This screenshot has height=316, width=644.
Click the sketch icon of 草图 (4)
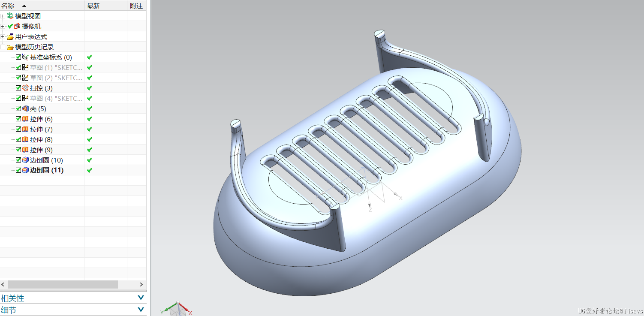tap(25, 98)
